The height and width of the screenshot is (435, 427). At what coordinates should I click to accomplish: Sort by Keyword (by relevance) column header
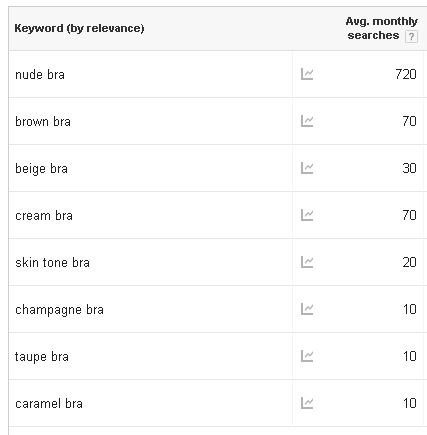tap(79, 28)
